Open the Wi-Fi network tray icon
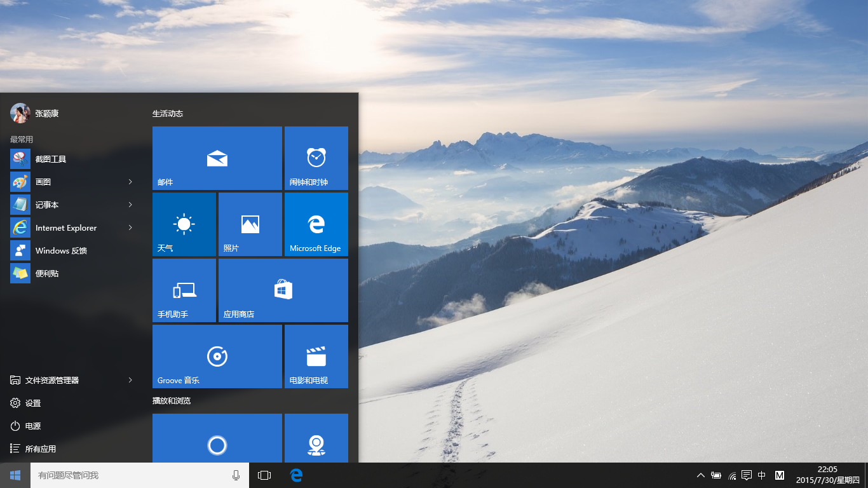This screenshot has width=868, height=488. [x=731, y=475]
